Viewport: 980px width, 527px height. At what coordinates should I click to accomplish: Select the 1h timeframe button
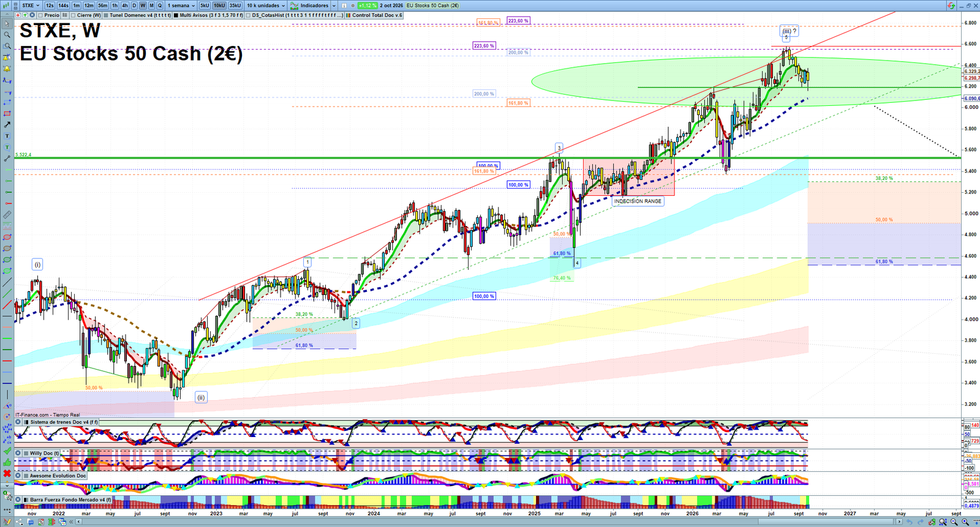pyautogui.click(x=115, y=6)
